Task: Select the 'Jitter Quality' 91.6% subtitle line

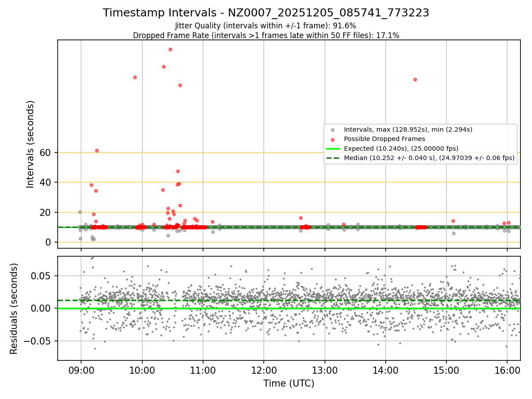Action: 266,26
